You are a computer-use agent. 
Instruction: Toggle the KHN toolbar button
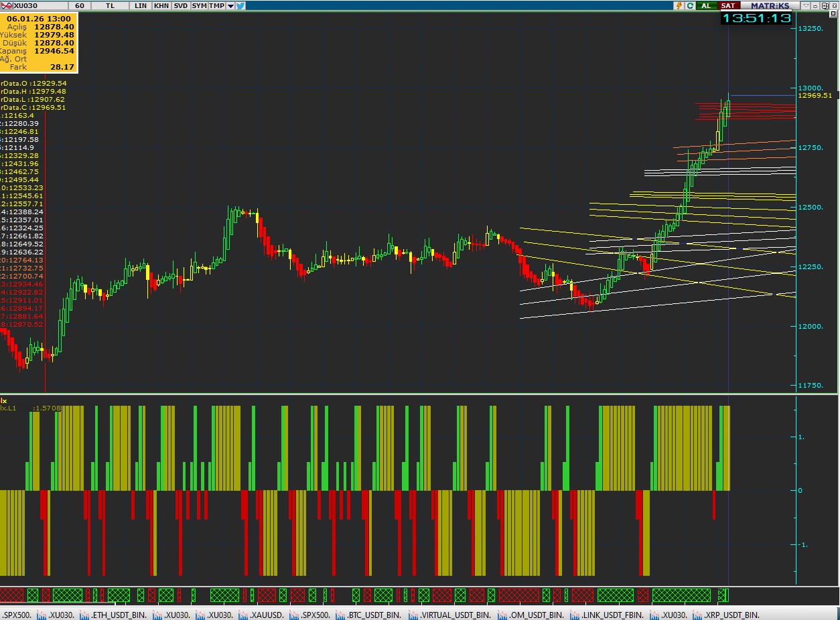tap(161, 5)
